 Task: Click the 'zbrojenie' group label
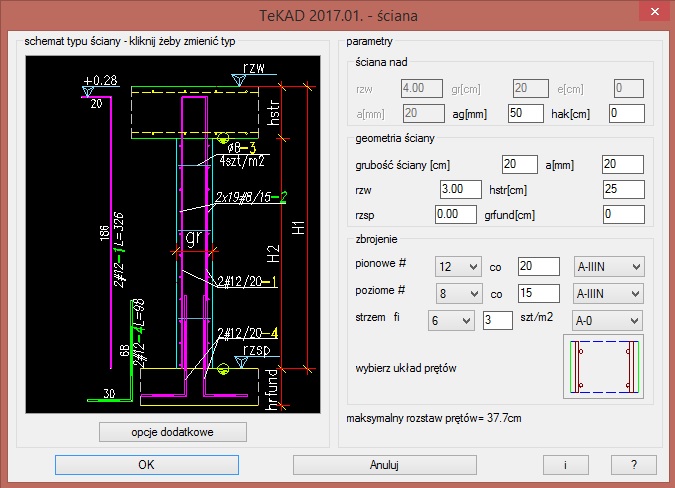point(376,239)
